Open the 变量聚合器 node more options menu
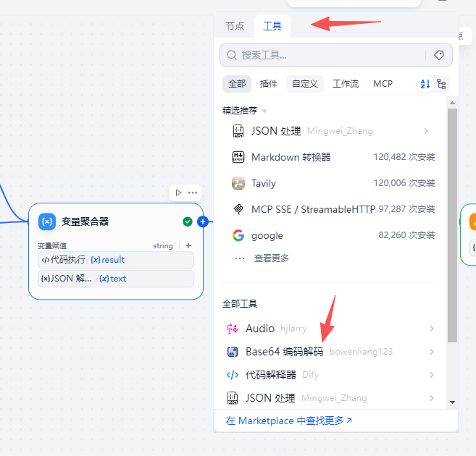This screenshot has width=476, height=456. pos(193,193)
